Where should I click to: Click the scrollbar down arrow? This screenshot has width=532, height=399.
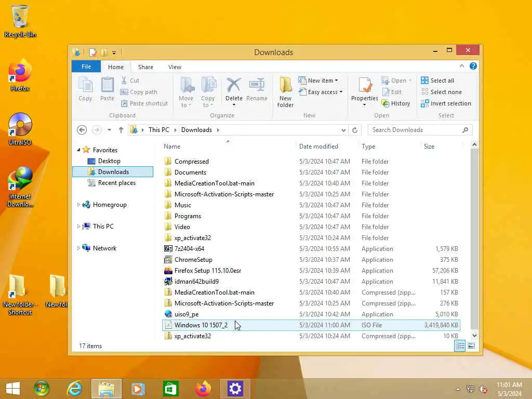pos(474,335)
